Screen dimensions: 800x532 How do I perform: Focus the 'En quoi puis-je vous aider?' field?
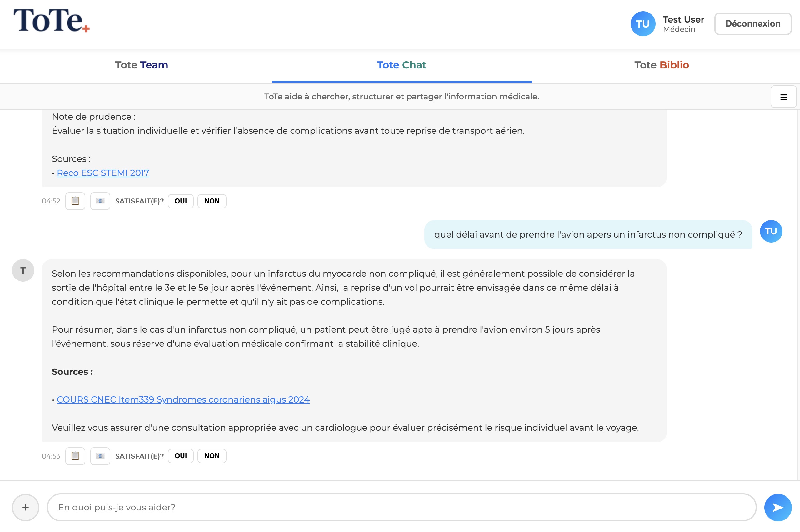click(x=402, y=508)
